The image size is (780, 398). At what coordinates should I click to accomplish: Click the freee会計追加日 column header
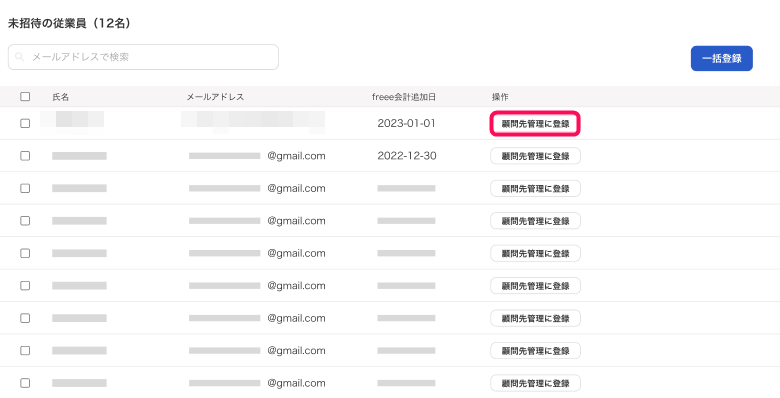click(x=404, y=97)
